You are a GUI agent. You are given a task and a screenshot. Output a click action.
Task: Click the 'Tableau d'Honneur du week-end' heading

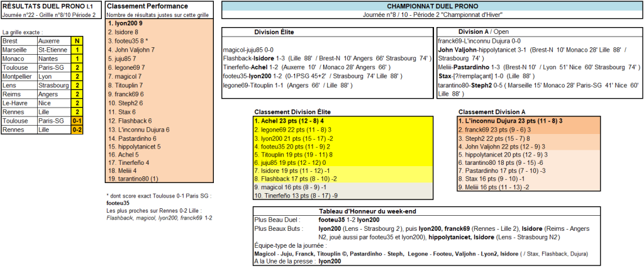pyautogui.click(x=367, y=211)
